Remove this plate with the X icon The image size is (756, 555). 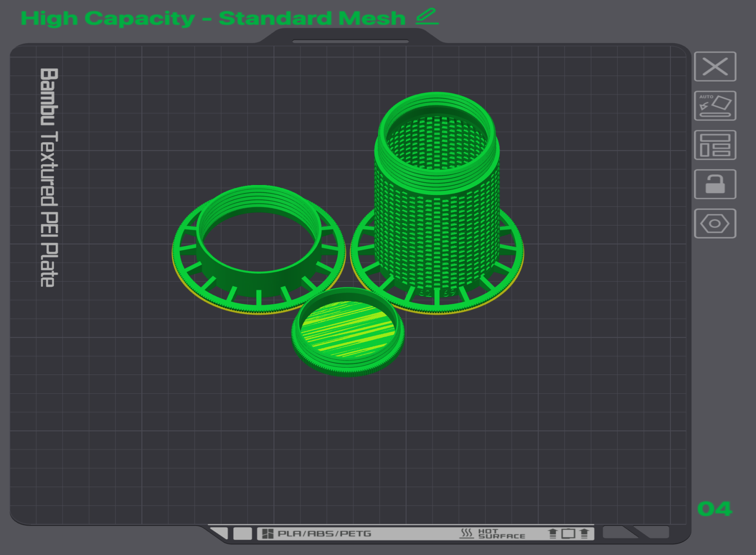coord(715,67)
